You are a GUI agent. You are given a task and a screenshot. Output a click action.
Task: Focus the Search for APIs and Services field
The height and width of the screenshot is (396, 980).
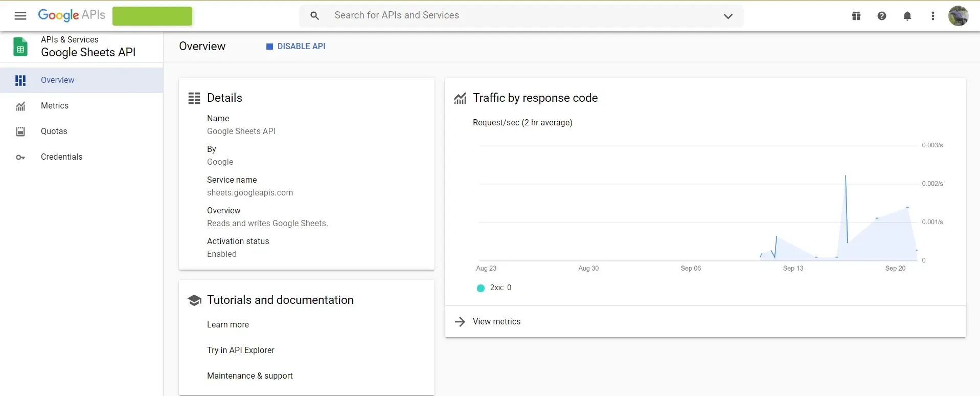click(x=521, y=16)
